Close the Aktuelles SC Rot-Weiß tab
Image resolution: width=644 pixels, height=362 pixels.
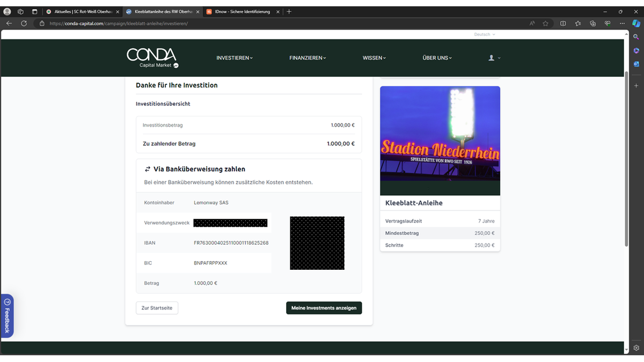(x=117, y=11)
